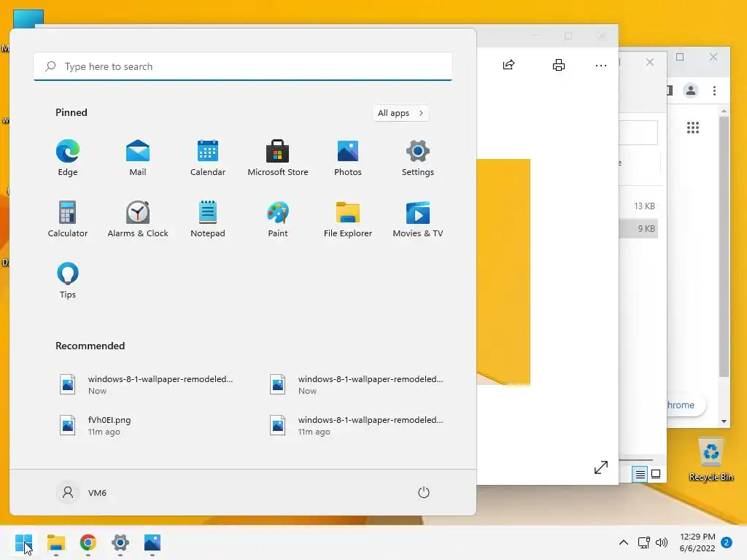The height and width of the screenshot is (560, 747).
Task: Open first recommended wallpaper file marked Now
Action: tap(147, 384)
